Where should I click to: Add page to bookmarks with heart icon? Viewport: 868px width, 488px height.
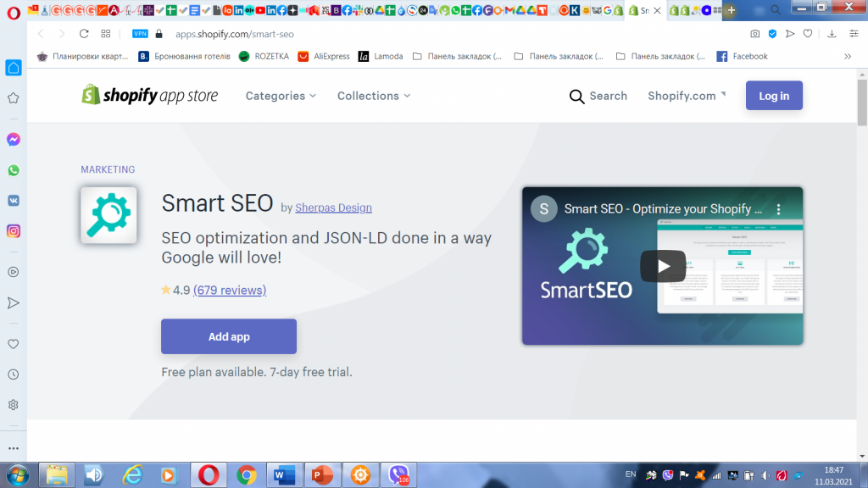tap(808, 34)
